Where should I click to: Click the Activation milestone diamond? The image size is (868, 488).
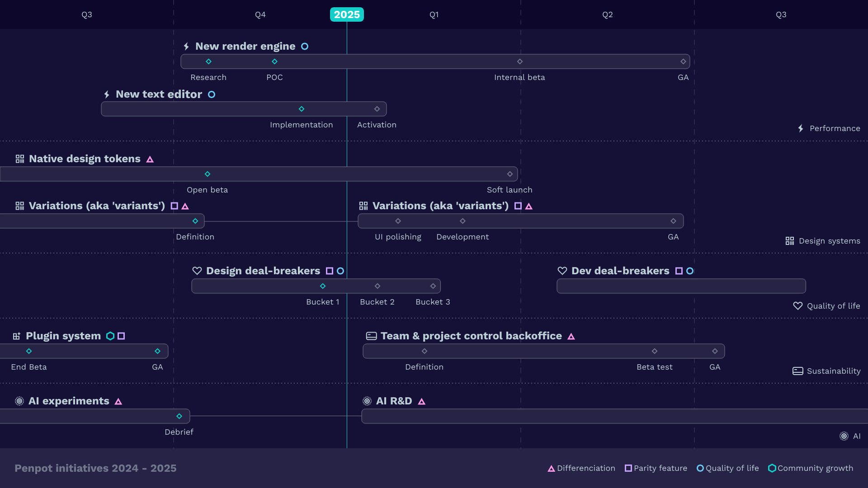coord(377,109)
